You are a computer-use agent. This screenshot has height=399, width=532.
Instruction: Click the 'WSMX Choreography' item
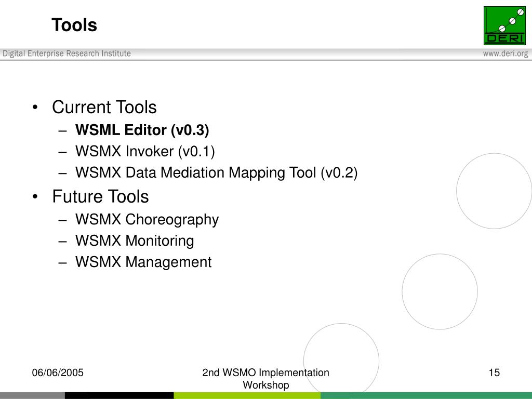[147, 220]
